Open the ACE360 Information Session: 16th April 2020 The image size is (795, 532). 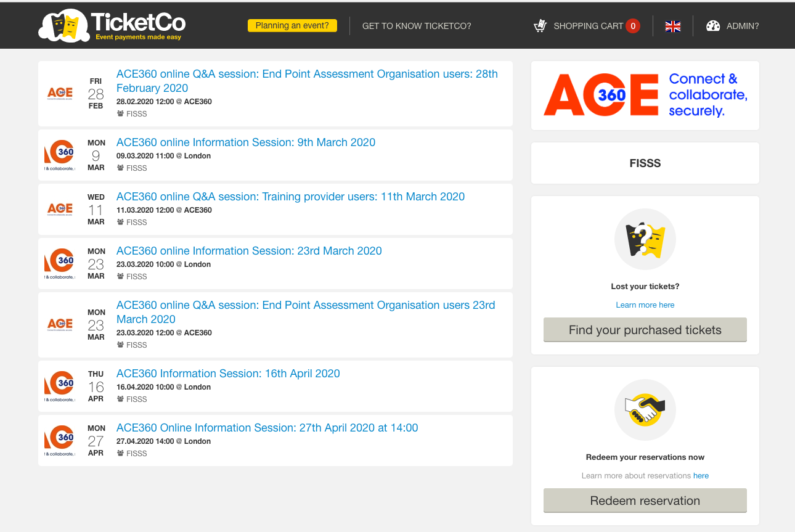228,374
